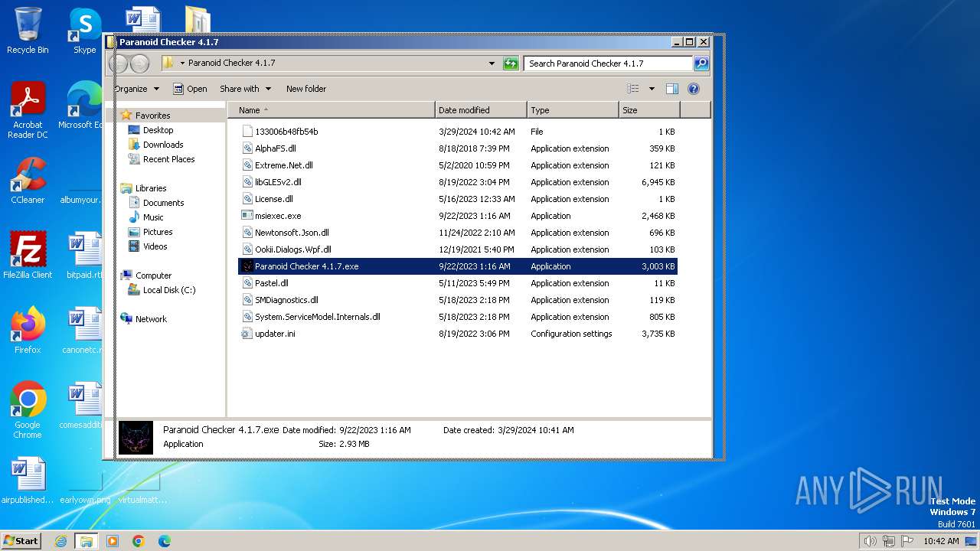Open the Share with dropdown menu
This screenshot has width=980, height=551.
coord(245,89)
